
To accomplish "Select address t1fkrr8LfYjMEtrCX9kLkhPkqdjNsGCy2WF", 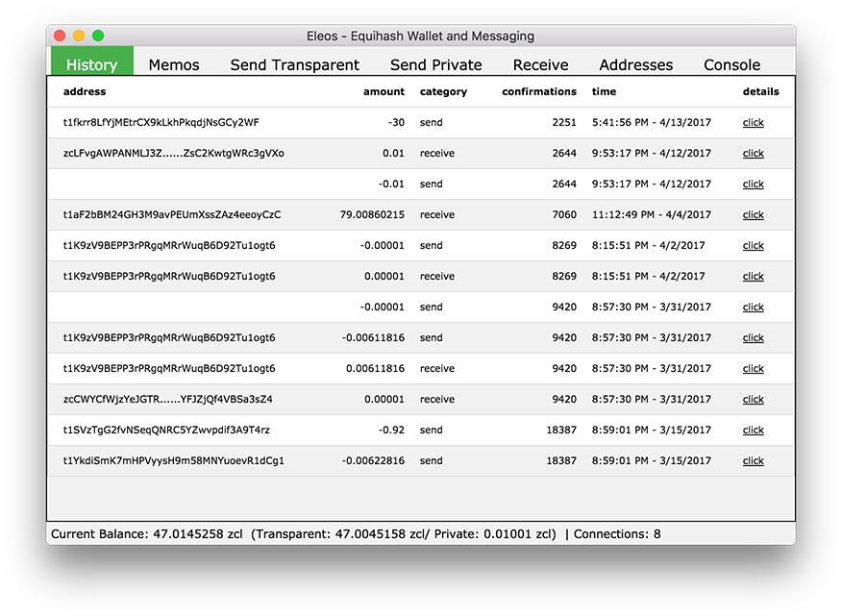I will click(x=161, y=122).
